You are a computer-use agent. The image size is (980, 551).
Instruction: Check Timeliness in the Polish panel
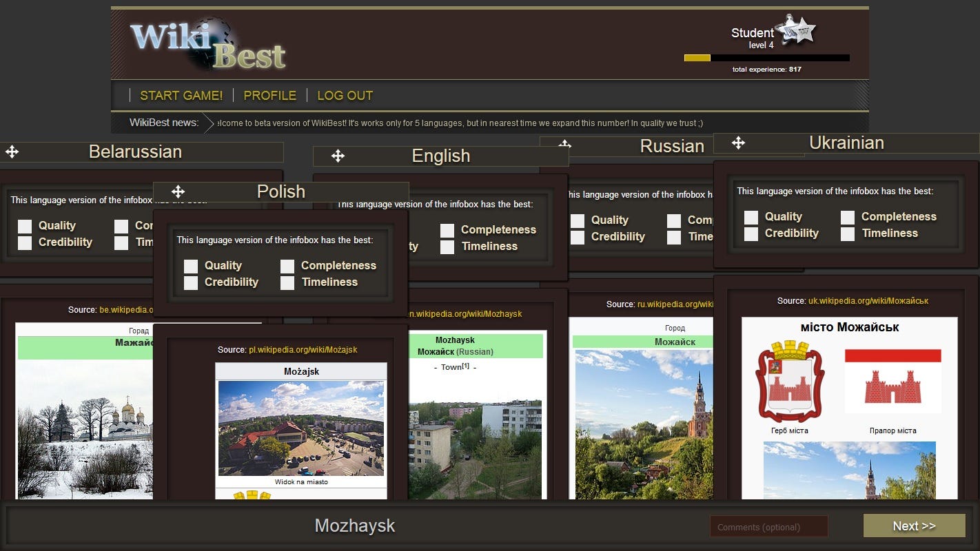point(287,282)
